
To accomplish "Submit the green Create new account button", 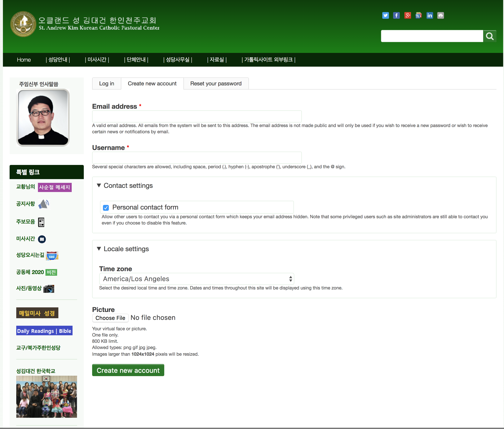I will [x=128, y=370].
